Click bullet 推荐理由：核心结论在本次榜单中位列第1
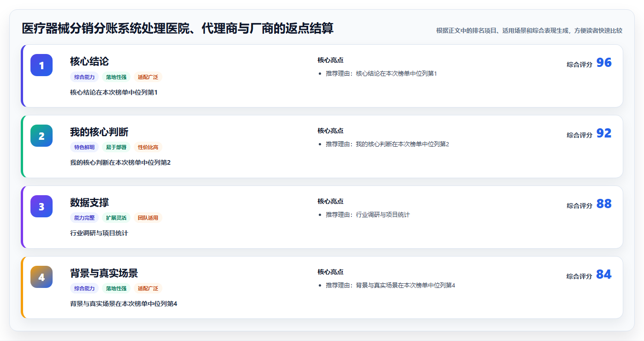The width and height of the screenshot is (644, 341). coord(381,73)
